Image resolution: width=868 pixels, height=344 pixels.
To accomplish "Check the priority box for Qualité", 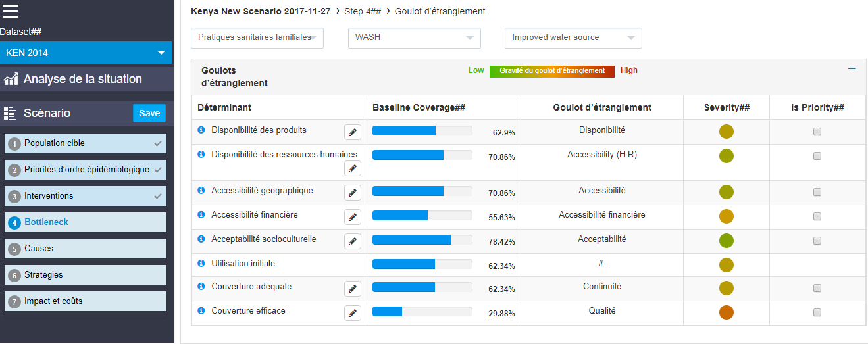I will 817,312.
